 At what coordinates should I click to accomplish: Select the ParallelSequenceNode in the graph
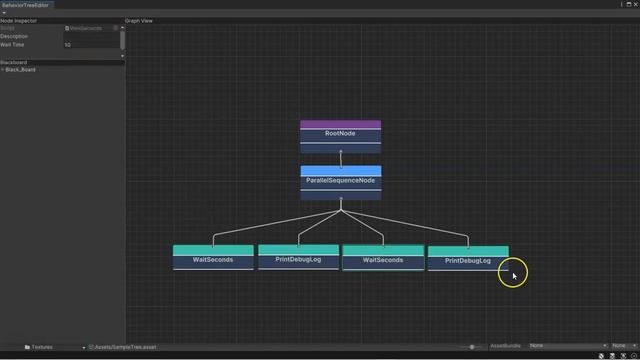point(341,182)
